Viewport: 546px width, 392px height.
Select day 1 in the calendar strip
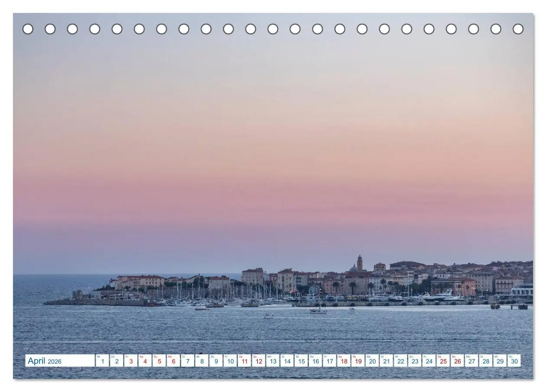pos(102,361)
